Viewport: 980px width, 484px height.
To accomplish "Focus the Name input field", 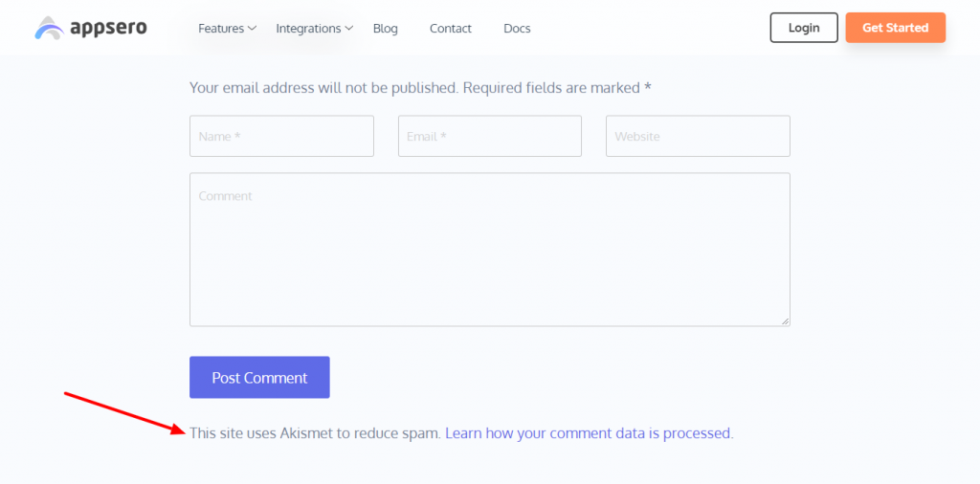I will [282, 136].
